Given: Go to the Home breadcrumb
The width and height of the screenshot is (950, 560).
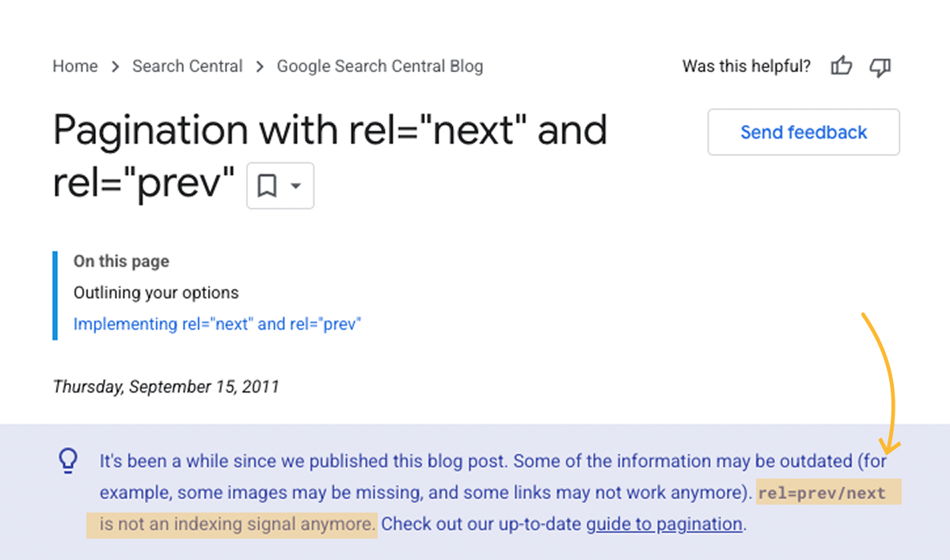Looking at the screenshot, I should [75, 66].
